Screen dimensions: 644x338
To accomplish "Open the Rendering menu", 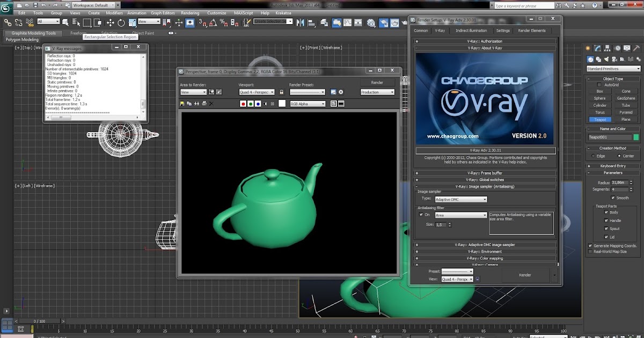I will pos(190,13).
